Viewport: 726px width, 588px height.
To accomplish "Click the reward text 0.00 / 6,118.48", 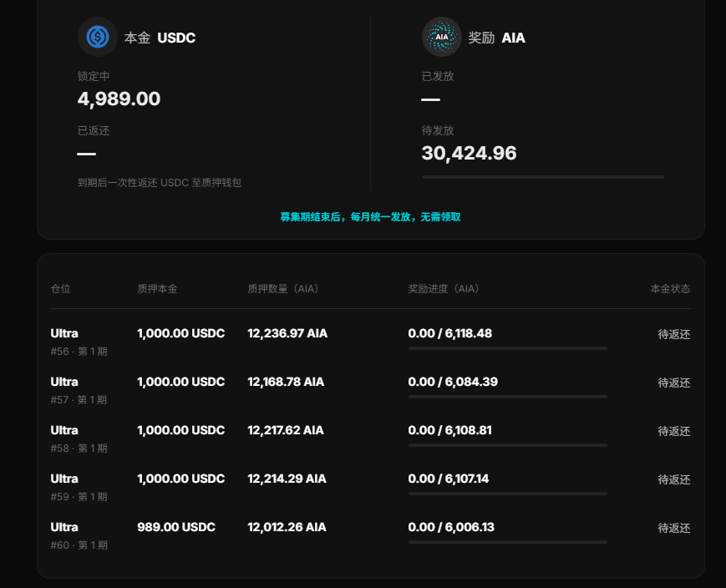I will [450, 333].
